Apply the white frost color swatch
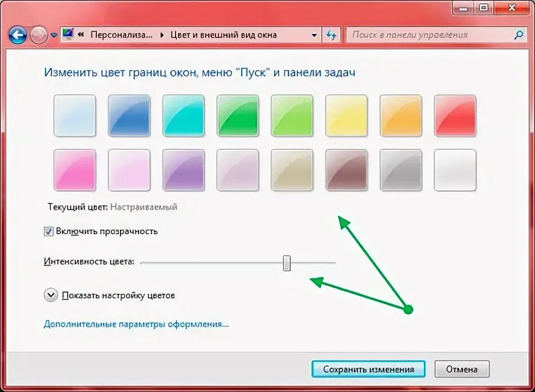 [x=455, y=170]
